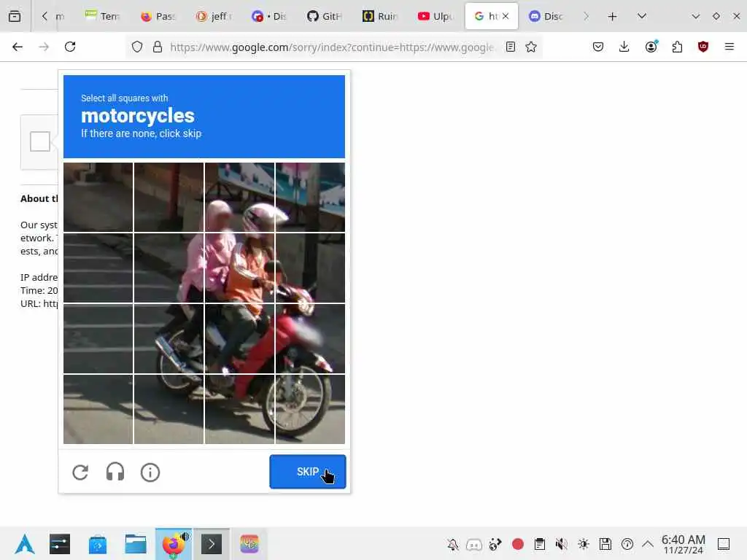Screen dimensions: 747x560
Task: Focus Firefox in the taskbar
Action: tap(174, 544)
